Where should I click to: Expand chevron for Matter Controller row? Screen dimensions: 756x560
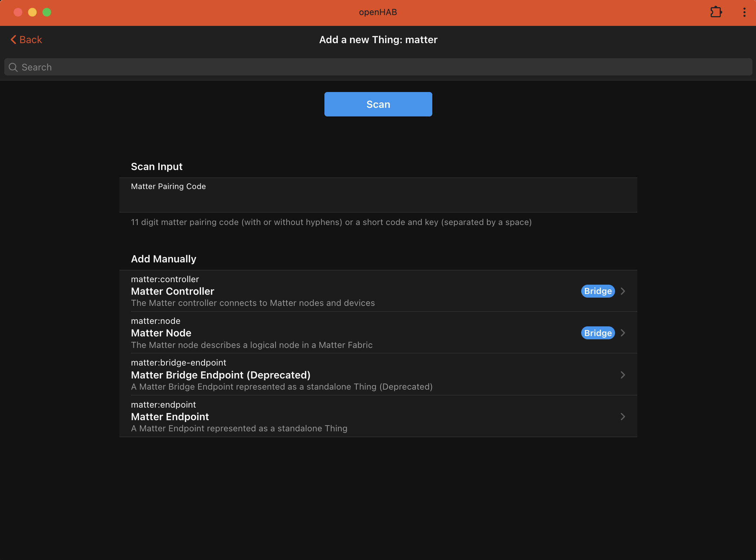tap(623, 291)
